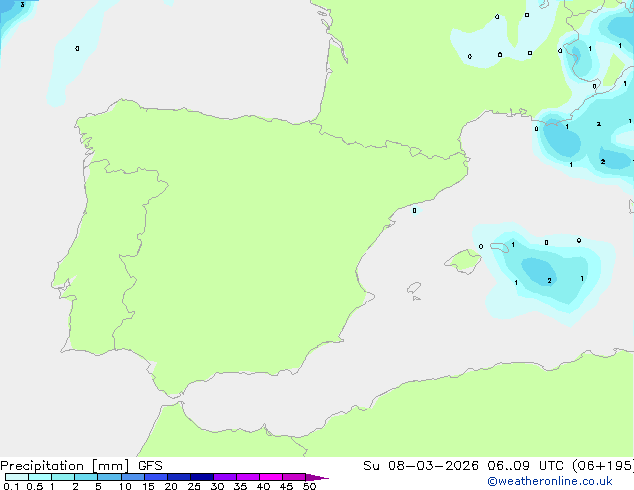Click the Menorca island outline
This screenshot has height=490, width=634.
click(500, 247)
